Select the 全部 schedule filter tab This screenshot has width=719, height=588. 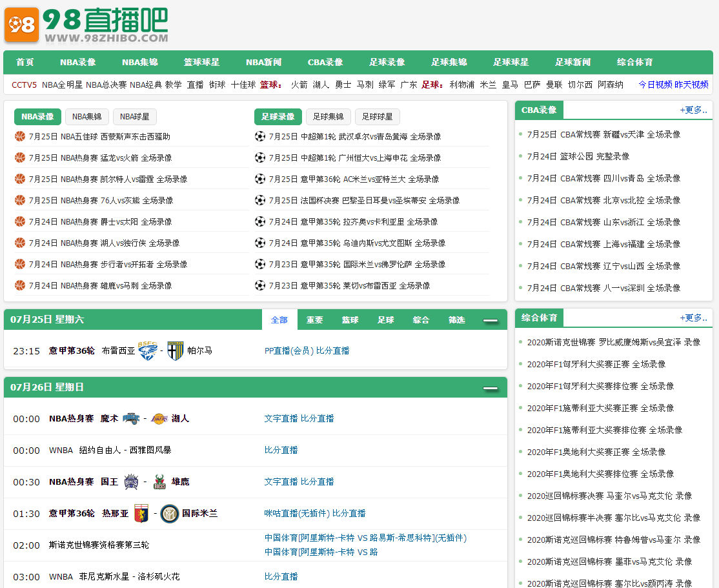pyautogui.click(x=279, y=319)
